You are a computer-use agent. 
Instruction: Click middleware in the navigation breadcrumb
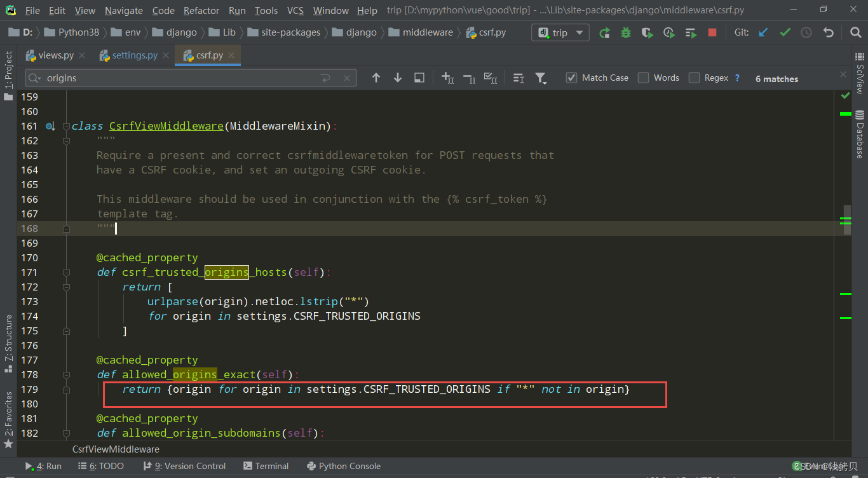click(x=421, y=32)
